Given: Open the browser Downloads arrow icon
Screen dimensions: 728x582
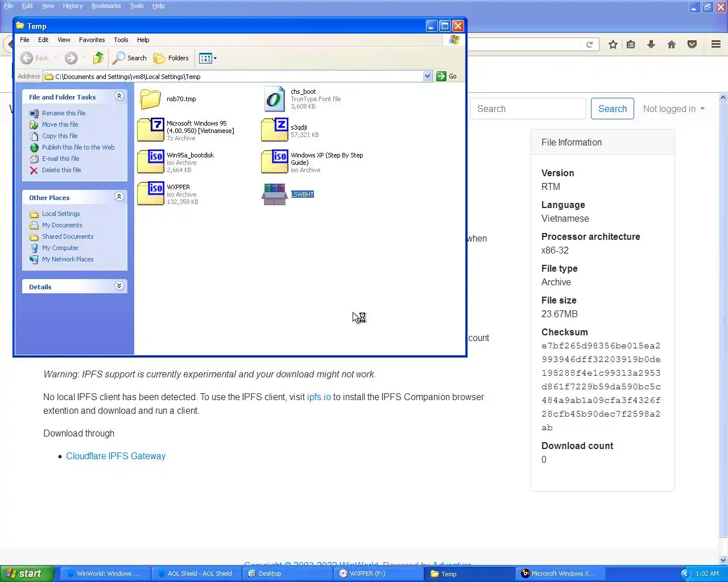Looking at the screenshot, I should click(651, 44).
